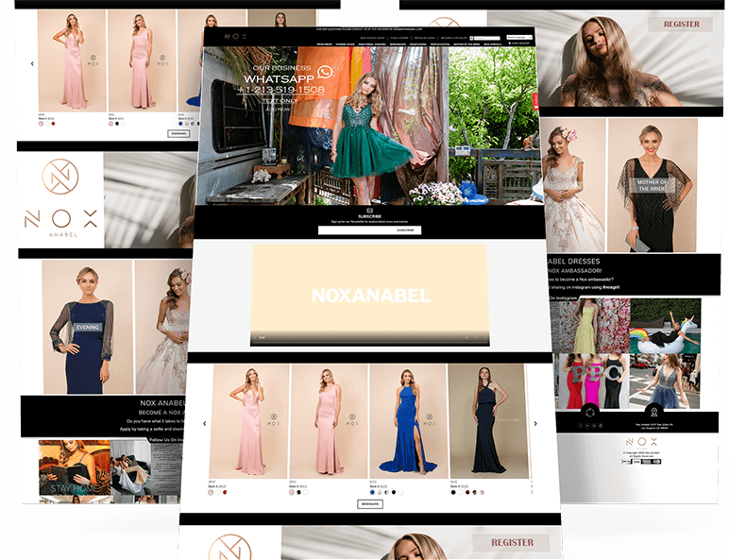Click the SUBSCRIBE button in the newsletter bar
Viewport: 729px width, 560px height.
[x=405, y=230]
